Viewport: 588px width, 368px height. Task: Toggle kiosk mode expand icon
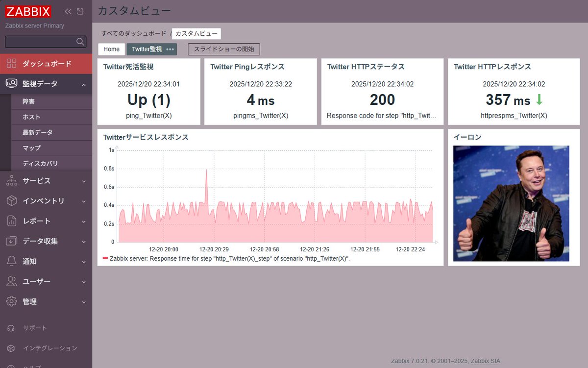[80, 11]
